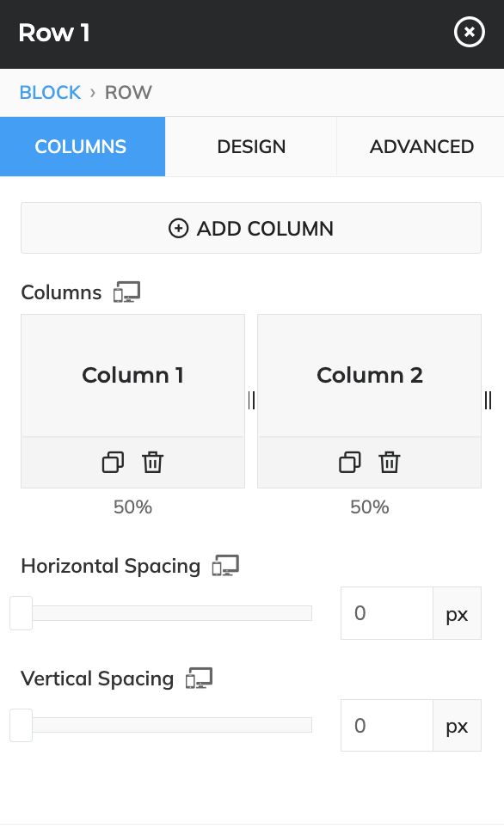This screenshot has width=504, height=829.
Task: Click the Block breadcrumb link
Action: (x=50, y=92)
